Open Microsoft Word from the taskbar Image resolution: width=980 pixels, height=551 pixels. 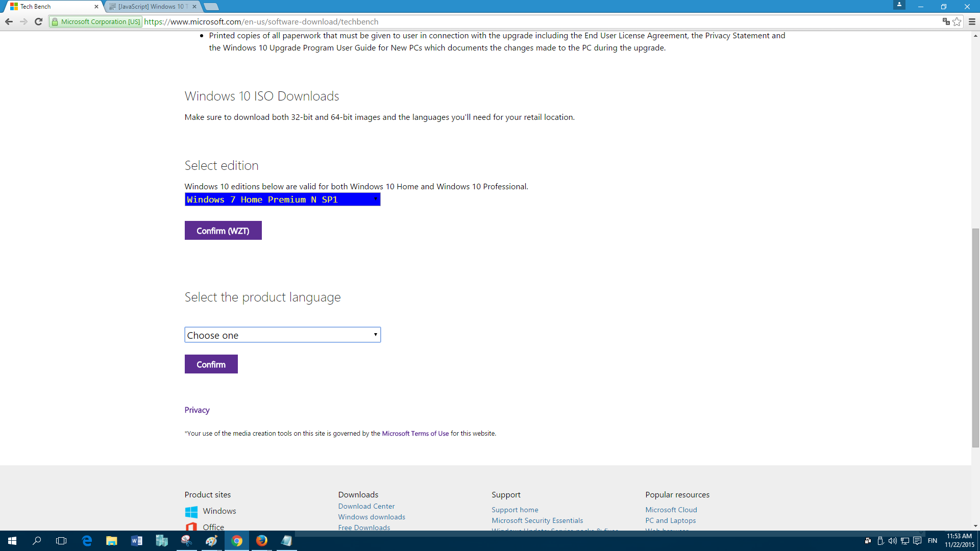[x=136, y=541]
